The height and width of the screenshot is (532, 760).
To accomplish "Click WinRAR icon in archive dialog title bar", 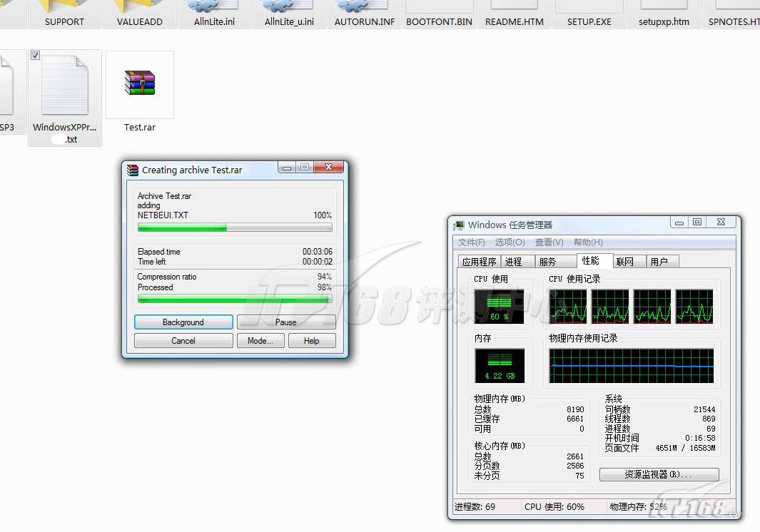I will pos(133,170).
